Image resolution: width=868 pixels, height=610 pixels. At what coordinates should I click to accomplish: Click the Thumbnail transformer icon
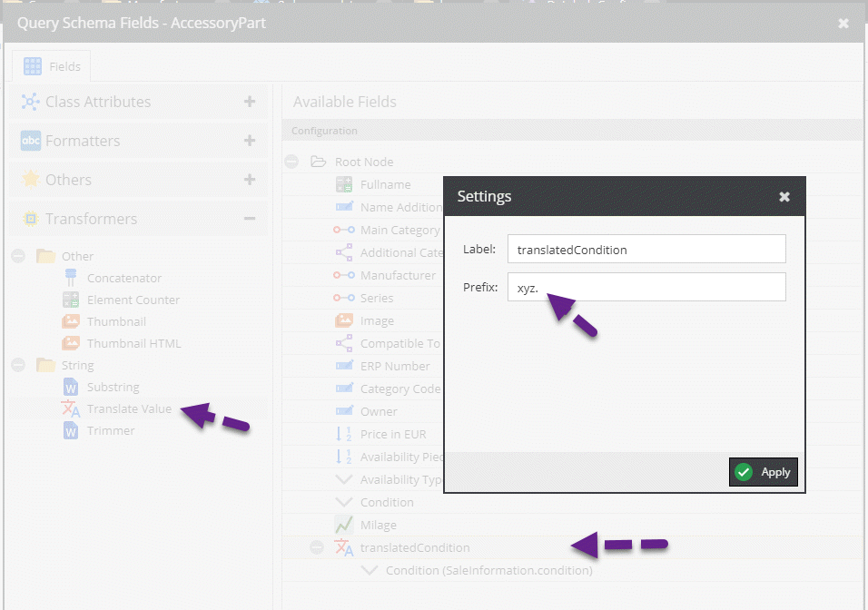click(x=71, y=321)
